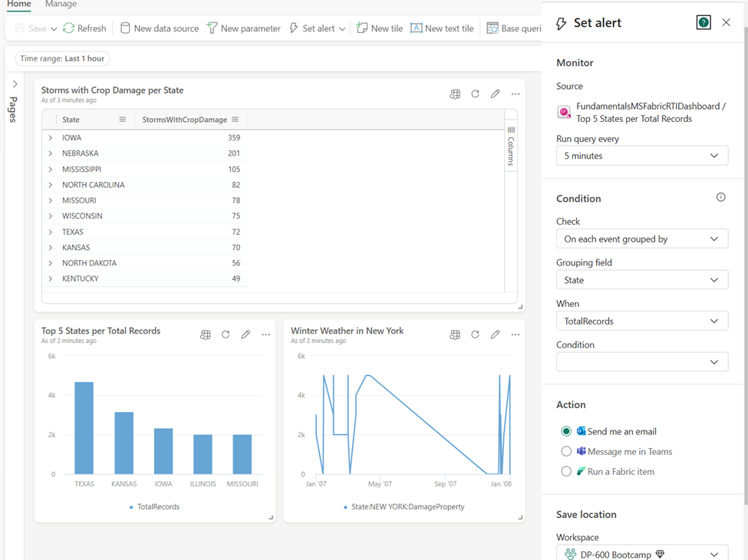Click the Condition info icon
The height and width of the screenshot is (560, 748).
(721, 197)
